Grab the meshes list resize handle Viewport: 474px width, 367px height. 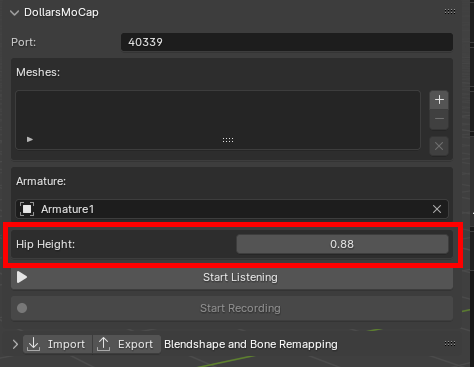tap(228, 140)
